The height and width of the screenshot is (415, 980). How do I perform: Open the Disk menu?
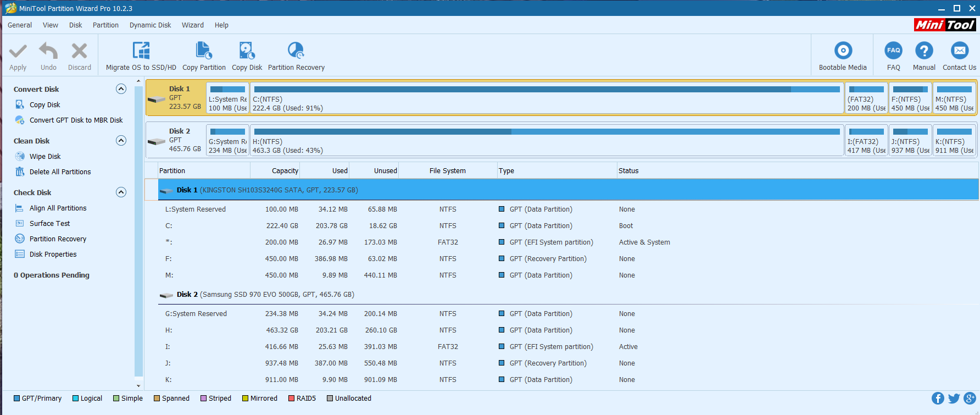76,25
